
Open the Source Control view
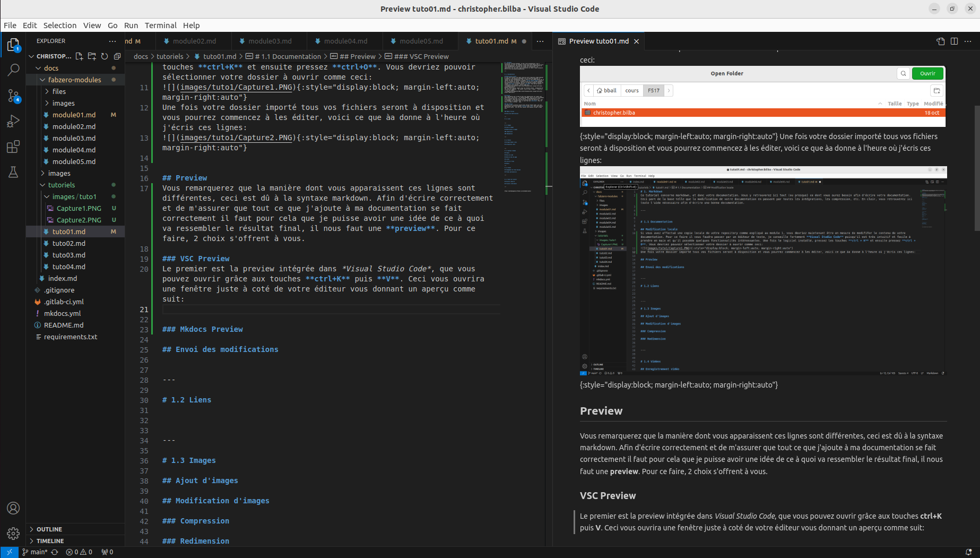[13, 96]
